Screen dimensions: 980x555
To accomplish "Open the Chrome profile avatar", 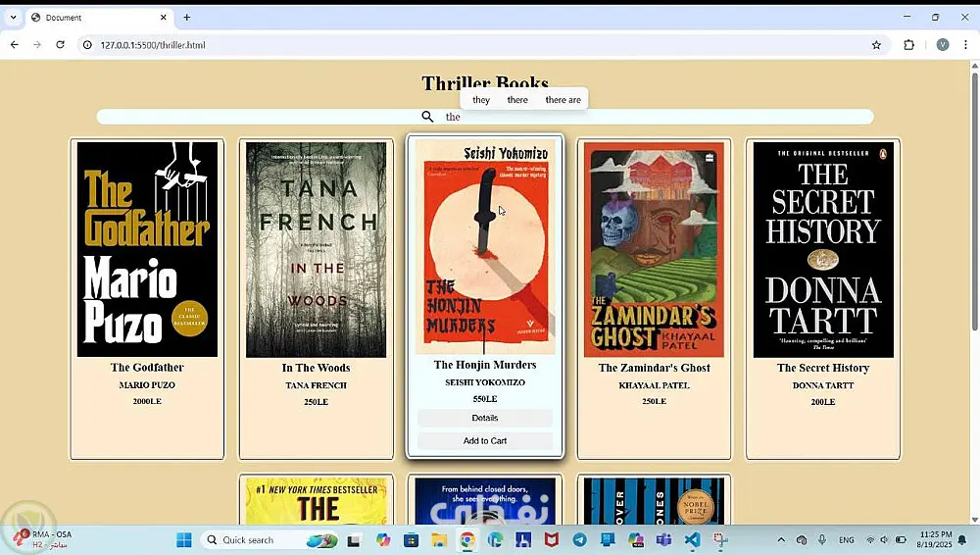I will (943, 45).
